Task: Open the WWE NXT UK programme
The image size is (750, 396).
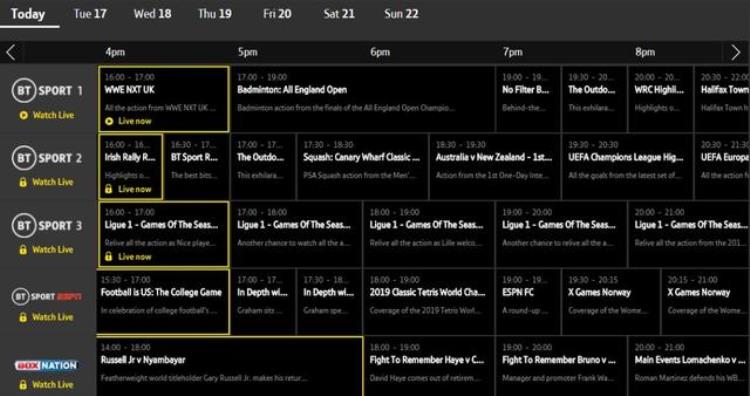Action: click(164, 99)
